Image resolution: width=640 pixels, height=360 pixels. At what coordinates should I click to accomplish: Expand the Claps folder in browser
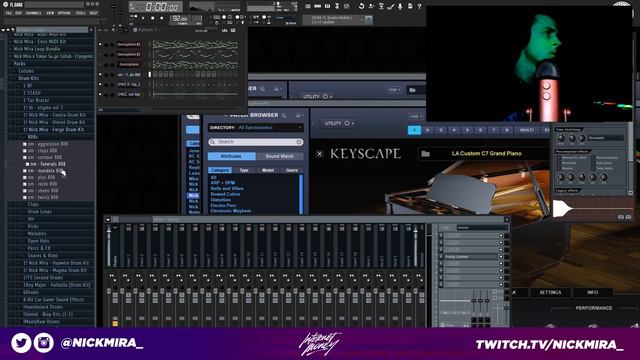coord(33,204)
